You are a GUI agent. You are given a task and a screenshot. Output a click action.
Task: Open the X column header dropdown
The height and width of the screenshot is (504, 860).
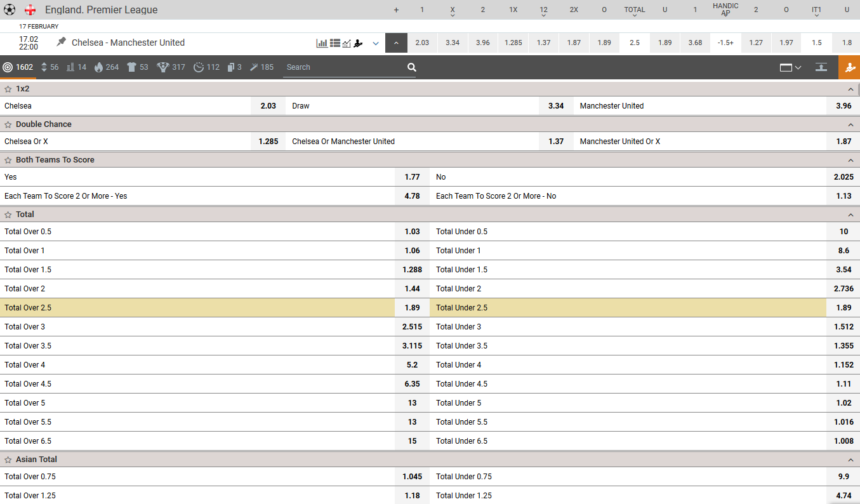tap(453, 11)
